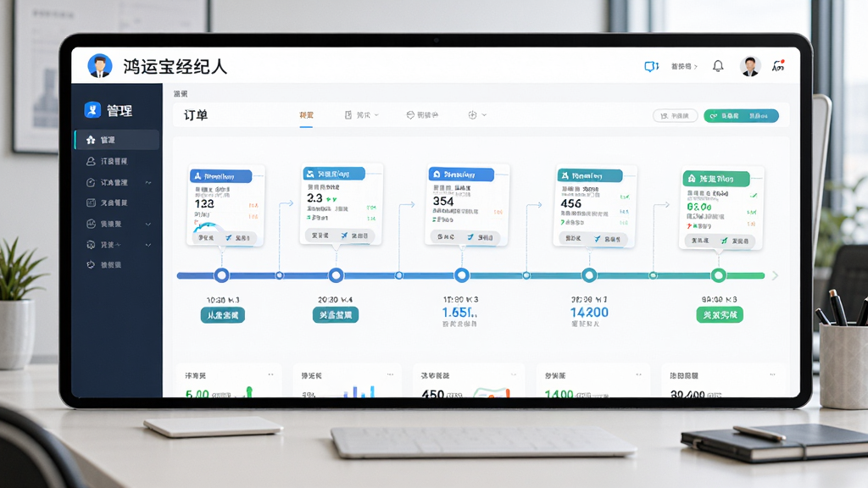Open the top bar text link with the right chevron

coord(684,66)
